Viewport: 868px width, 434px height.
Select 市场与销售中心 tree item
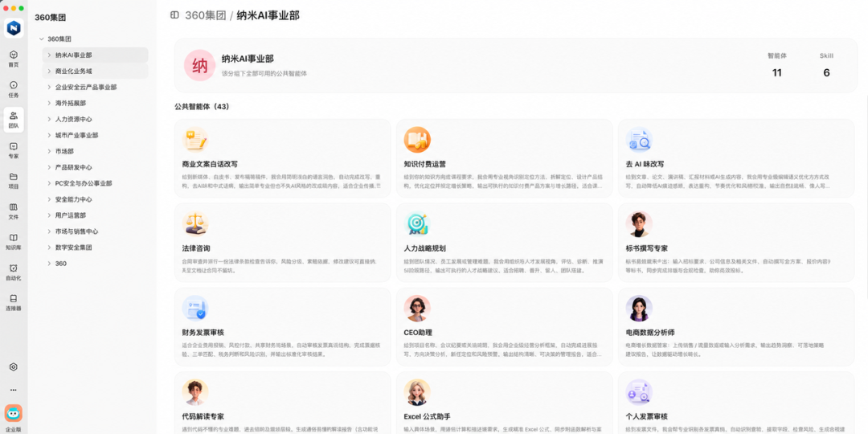(95, 231)
